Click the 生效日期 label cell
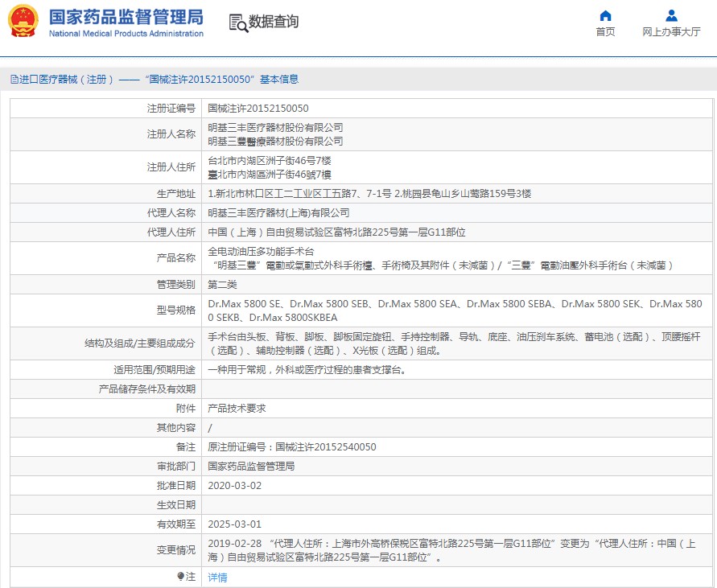The width and height of the screenshot is (717, 588). click(x=105, y=505)
